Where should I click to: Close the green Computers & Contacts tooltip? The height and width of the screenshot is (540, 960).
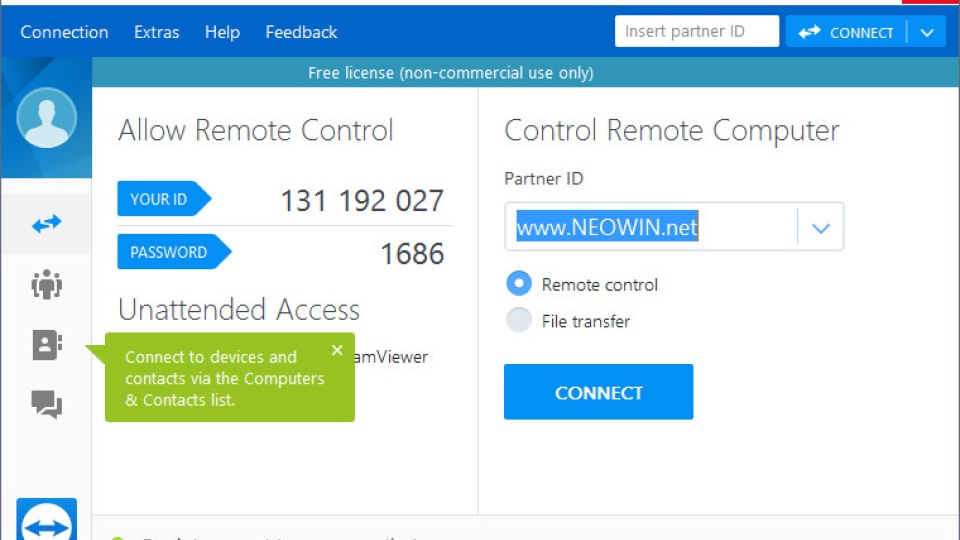click(x=337, y=350)
